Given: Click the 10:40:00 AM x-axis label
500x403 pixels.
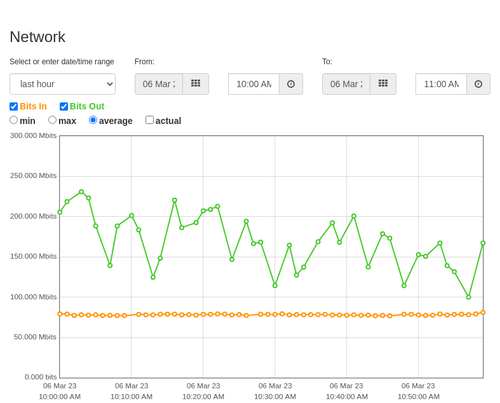Looking at the screenshot, I should [x=347, y=397].
